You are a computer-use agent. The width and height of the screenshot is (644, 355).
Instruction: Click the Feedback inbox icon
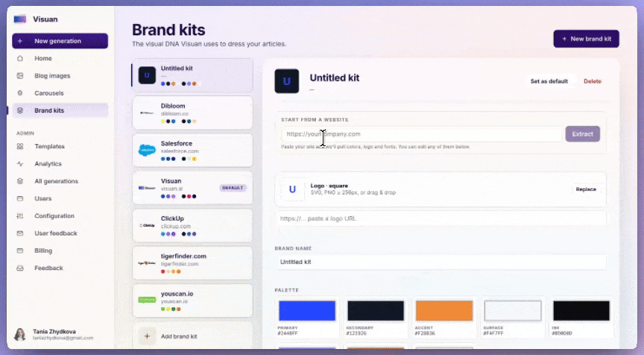(19, 268)
